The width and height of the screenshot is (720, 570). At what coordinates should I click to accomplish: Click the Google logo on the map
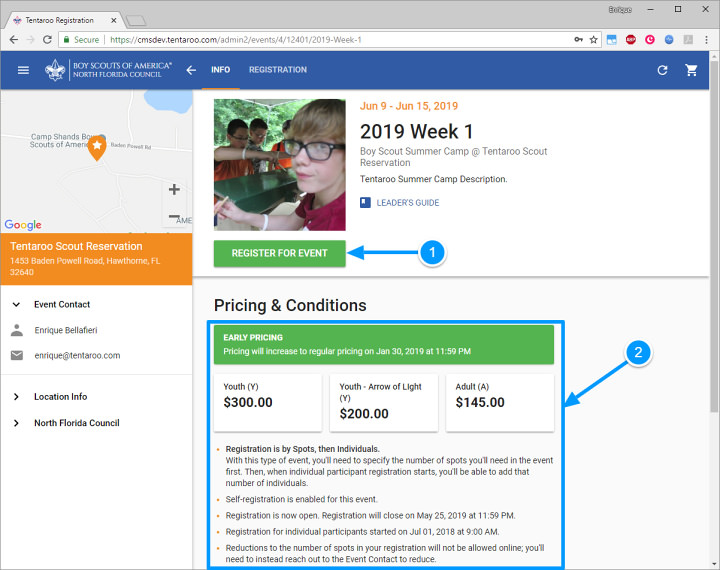tap(23, 225)
